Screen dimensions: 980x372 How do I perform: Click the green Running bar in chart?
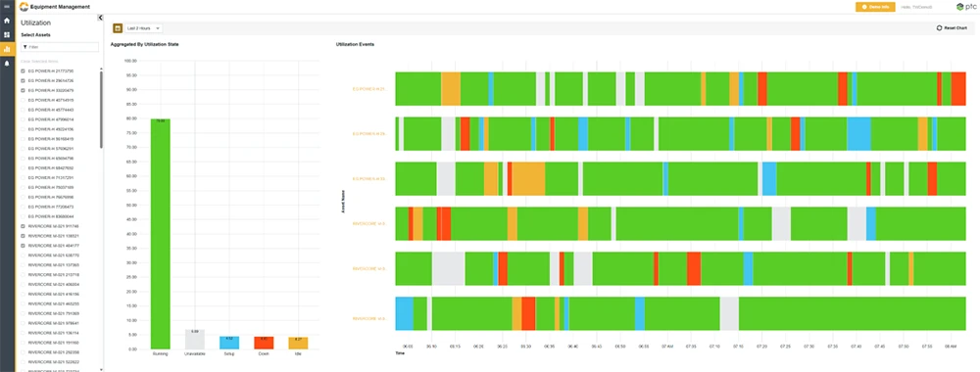point(160,233)
